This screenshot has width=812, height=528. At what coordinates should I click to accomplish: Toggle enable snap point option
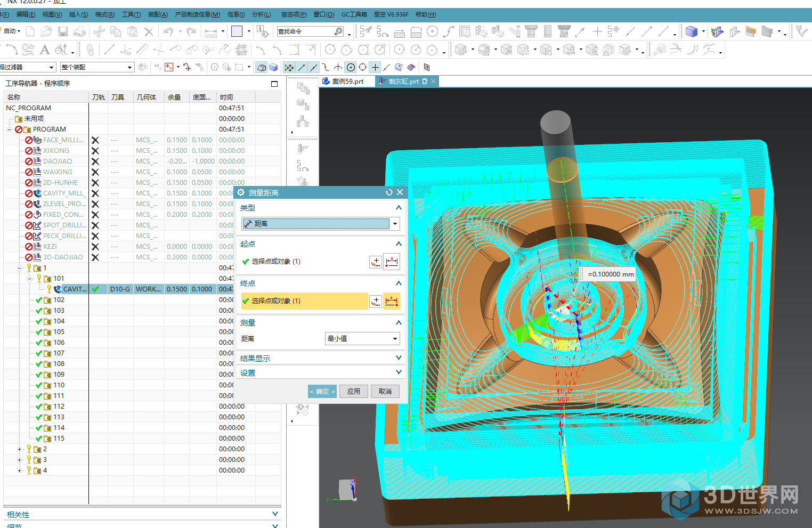tap(289, 67)
